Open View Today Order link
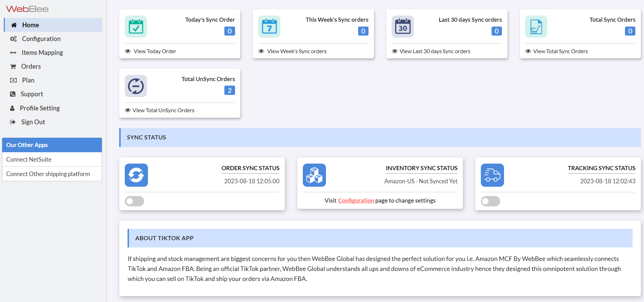Image resolution: width=644 pixels, height=302 pixels. point(155,51)
